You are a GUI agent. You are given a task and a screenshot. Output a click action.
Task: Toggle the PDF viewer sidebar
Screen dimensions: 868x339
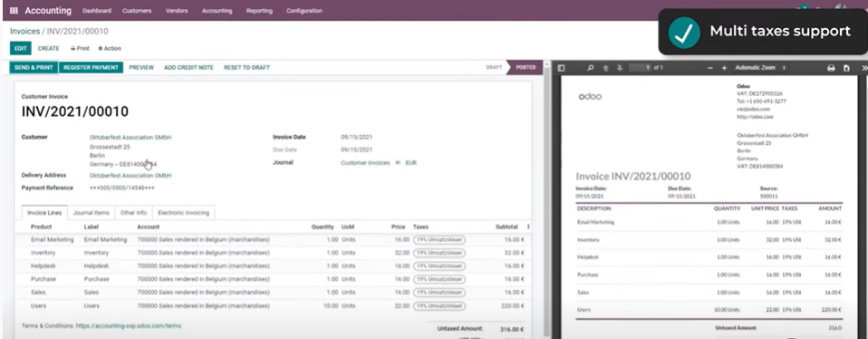562,68
